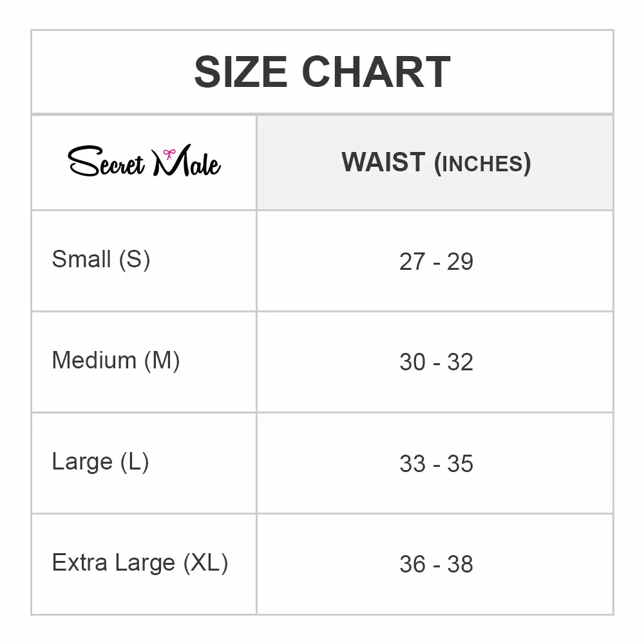Click the 30 - 32 waist value
The height and width of the screenshot is (644, 644).
(x=436, y=362)
